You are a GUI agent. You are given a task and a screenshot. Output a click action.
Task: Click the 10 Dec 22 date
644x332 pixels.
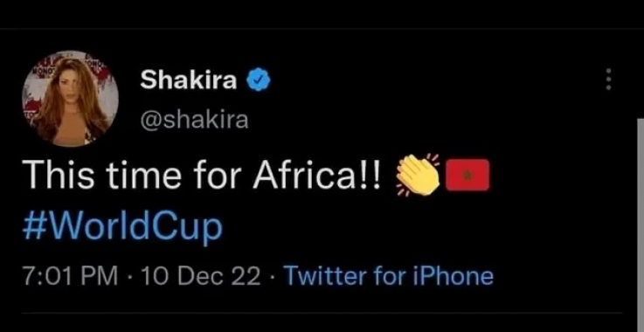200,276
